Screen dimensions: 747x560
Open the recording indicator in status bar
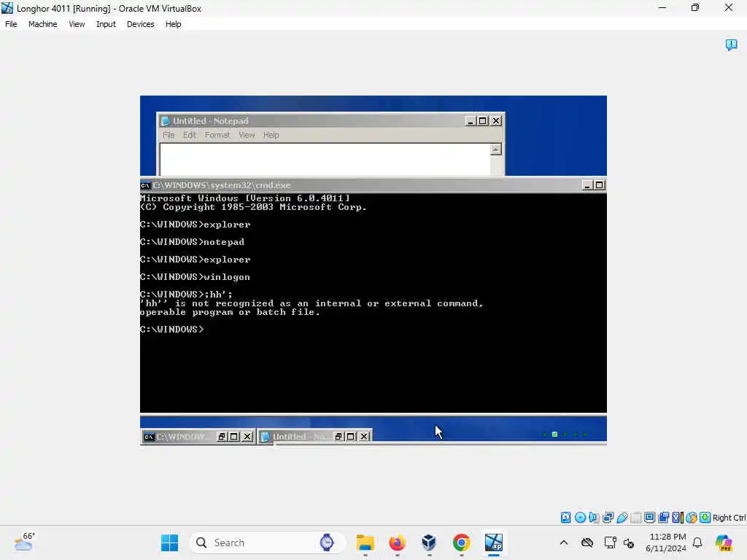[x=663, y=517]
